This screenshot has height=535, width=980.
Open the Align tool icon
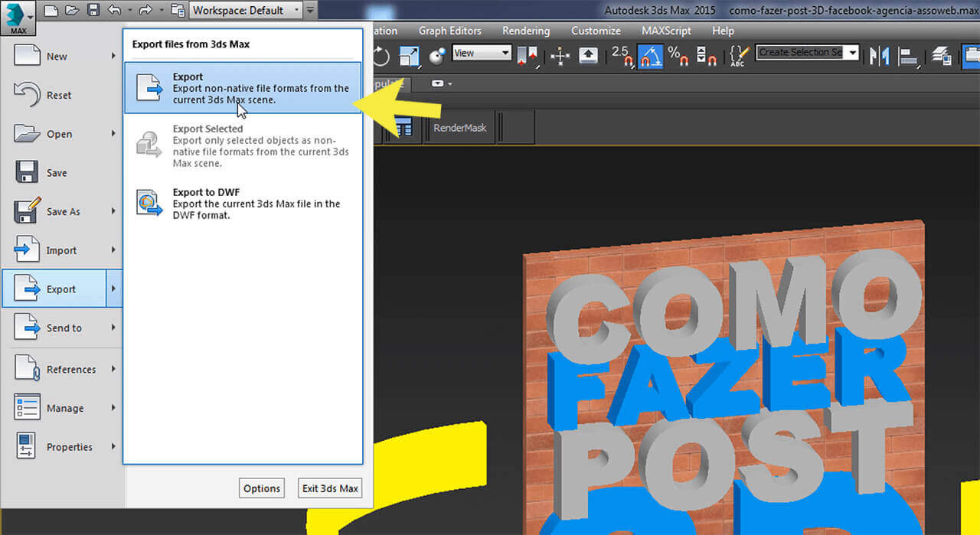click(908, 56)
